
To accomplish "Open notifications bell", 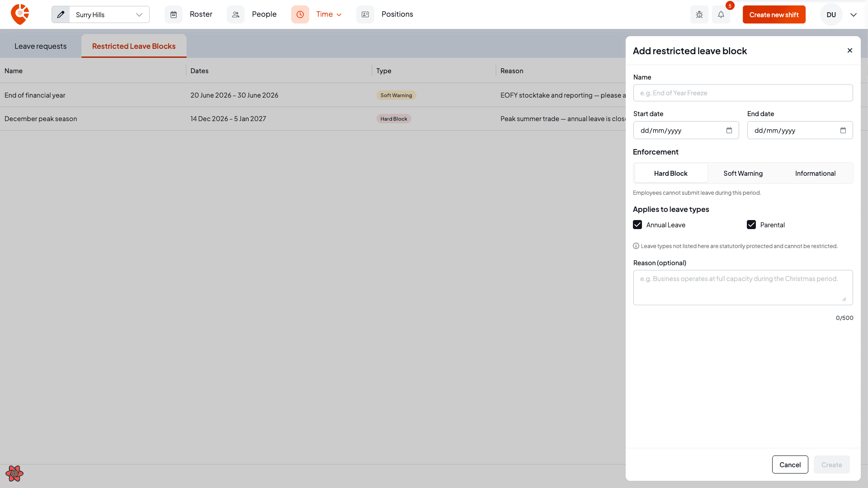I will [x=721, y=14].
